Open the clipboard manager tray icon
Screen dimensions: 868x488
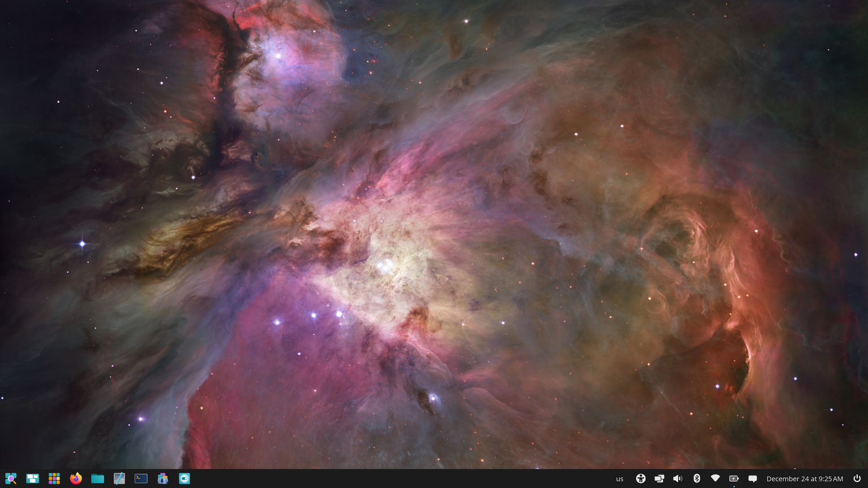click(x=659, y=478)
